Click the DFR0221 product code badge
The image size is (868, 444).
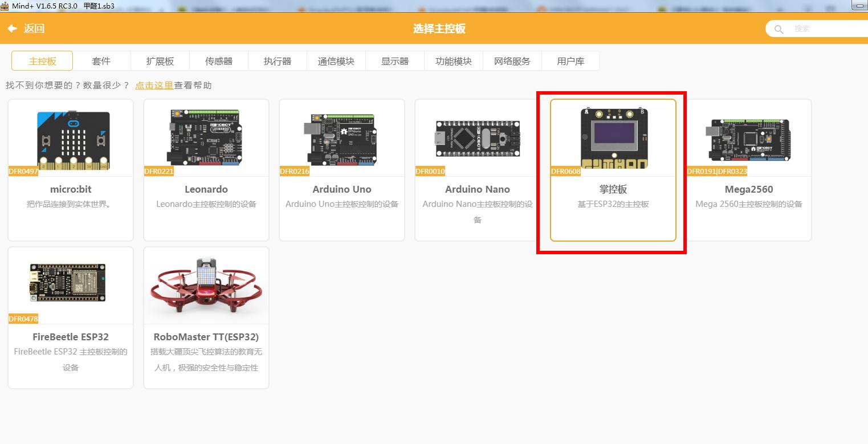point(159,172)
